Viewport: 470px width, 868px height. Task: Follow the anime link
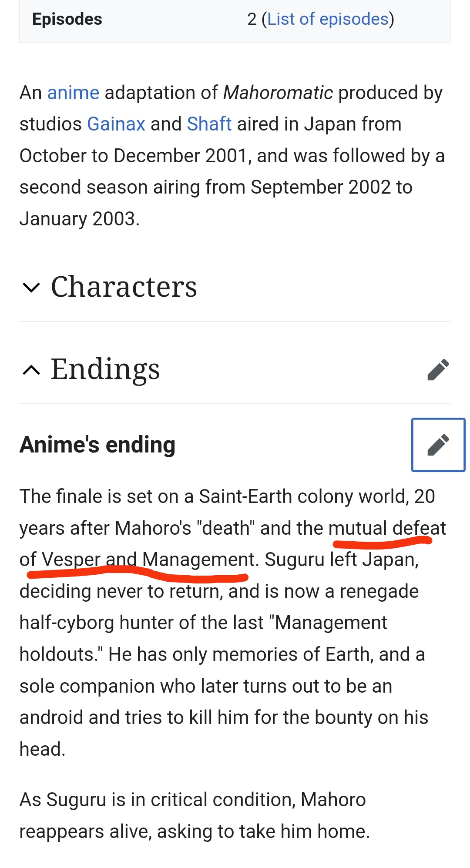[x=73, y=93]
